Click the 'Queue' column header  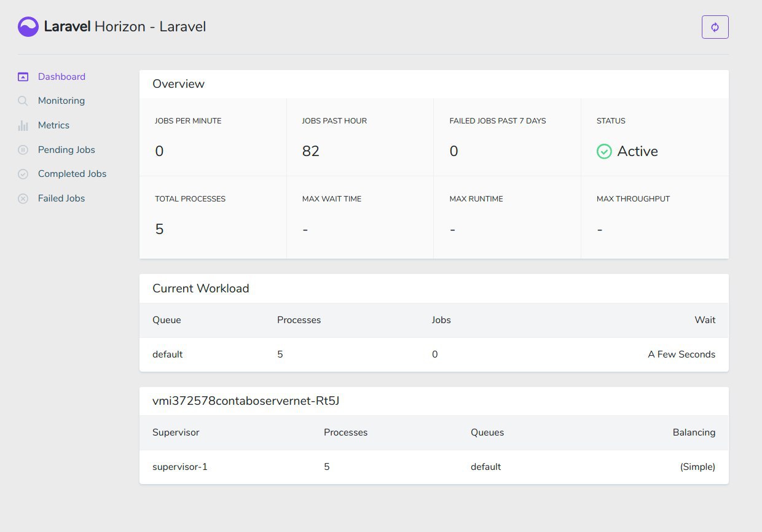(x=167, y=320)
